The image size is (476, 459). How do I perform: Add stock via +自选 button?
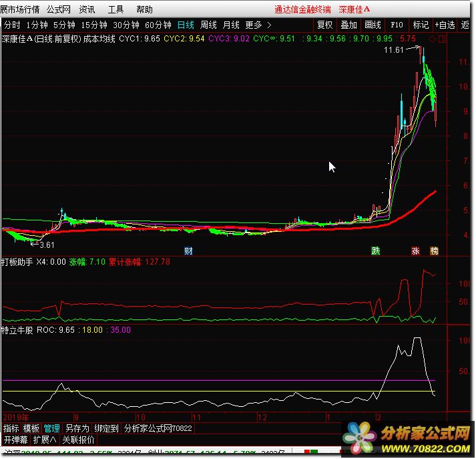445,25
